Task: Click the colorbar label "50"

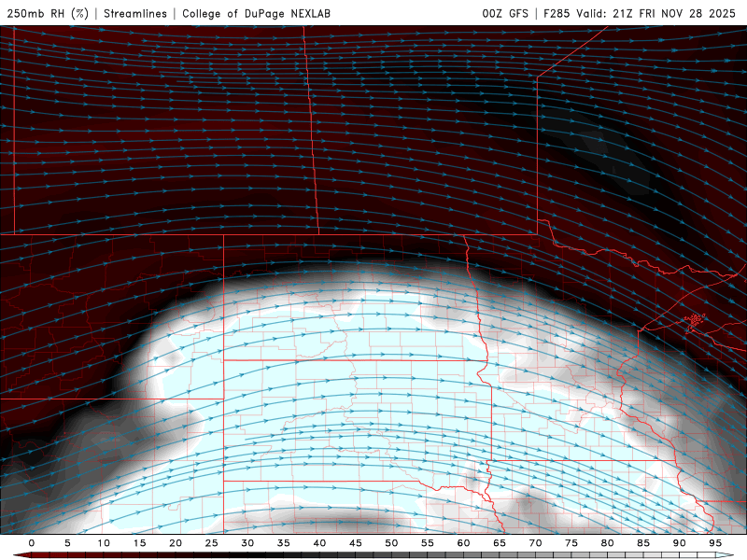Action: click(x=391, y=543)
